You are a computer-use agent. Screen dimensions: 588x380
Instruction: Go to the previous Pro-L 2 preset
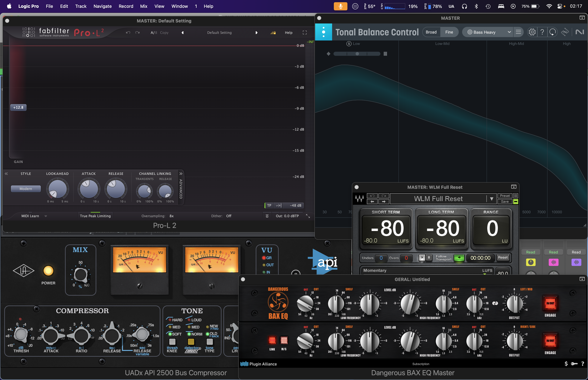[183, 32]
